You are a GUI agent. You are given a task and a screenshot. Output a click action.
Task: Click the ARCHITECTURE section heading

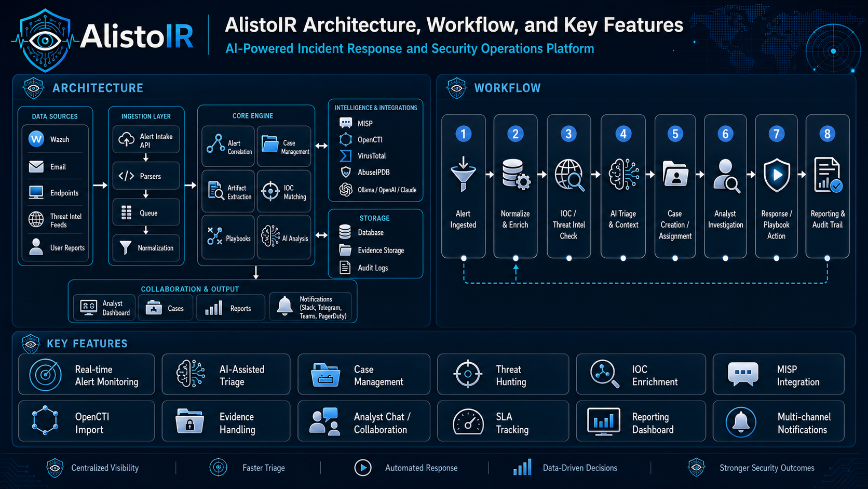tap(98, 88)
